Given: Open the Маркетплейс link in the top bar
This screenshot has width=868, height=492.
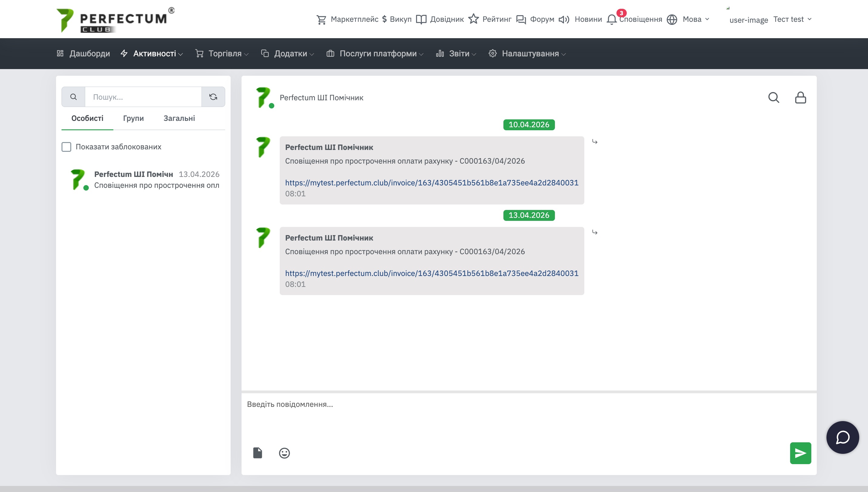Looking at the screenshot, I should click(x=354, y=19).
